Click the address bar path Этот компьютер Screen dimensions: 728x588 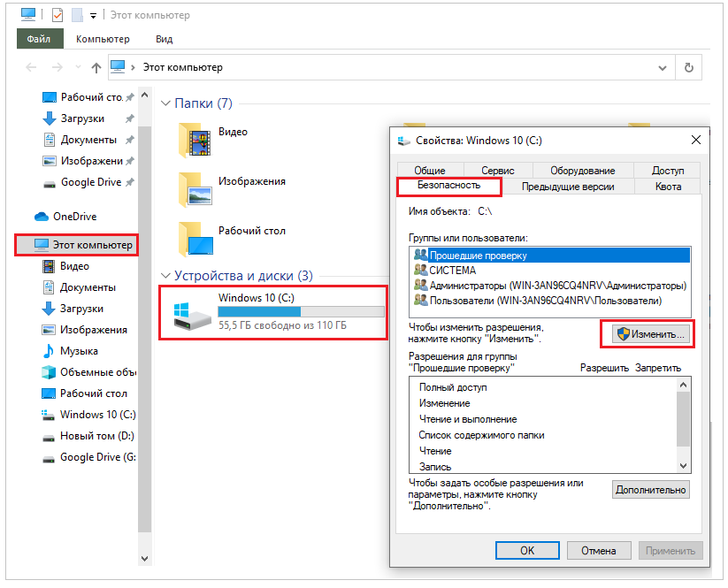(182, 68)
